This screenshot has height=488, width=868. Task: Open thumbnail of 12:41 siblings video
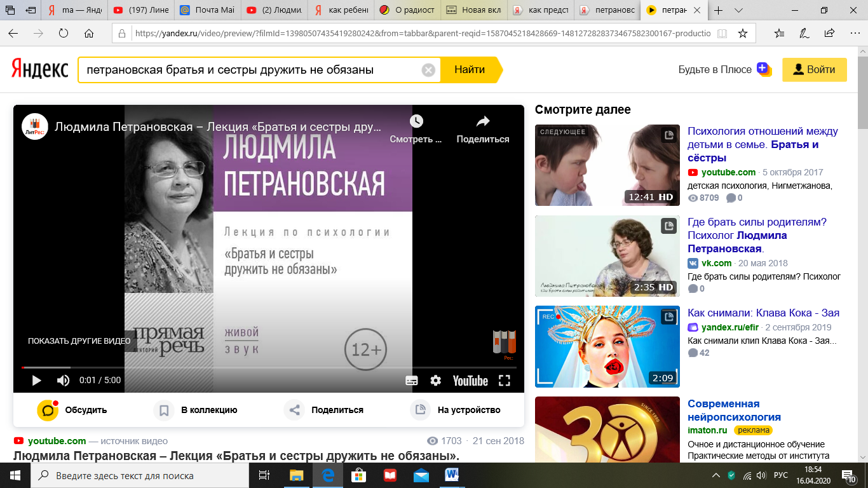pos(607,165)
